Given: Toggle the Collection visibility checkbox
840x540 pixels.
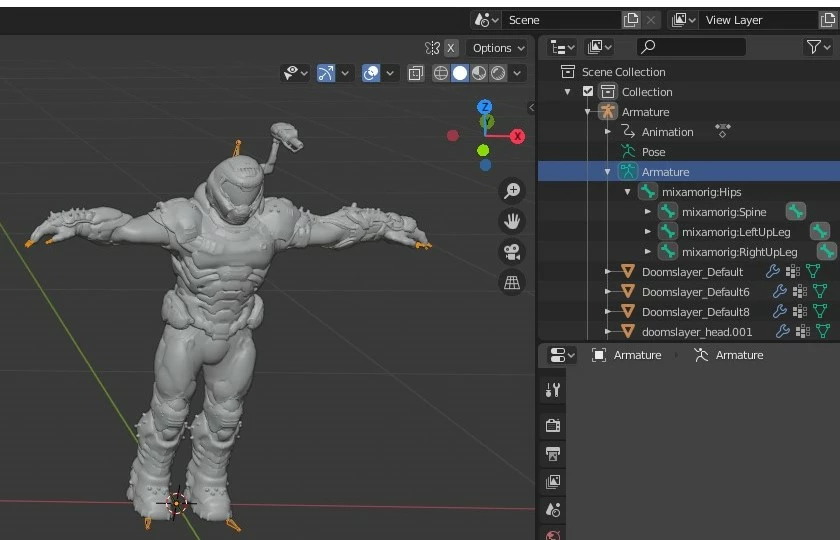Looking at the screenshot, I should click(588, 91).
